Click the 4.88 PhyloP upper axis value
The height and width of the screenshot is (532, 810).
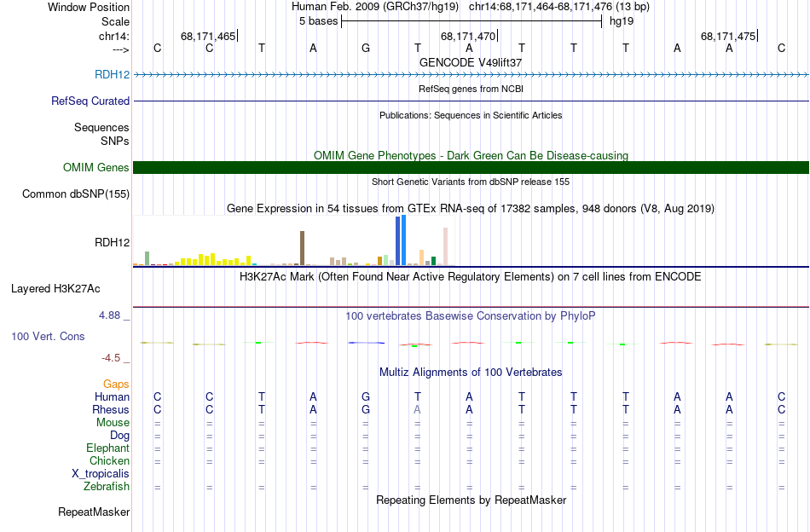tap(109, 315)
